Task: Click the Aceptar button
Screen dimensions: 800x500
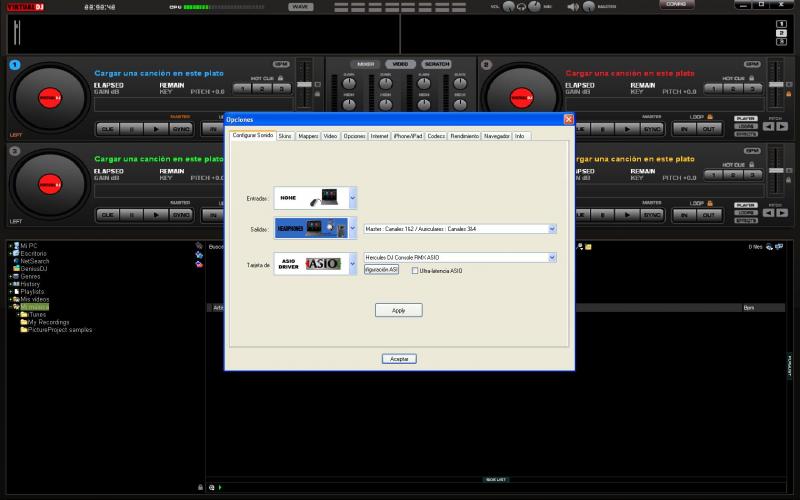Action: pos(399,359)
